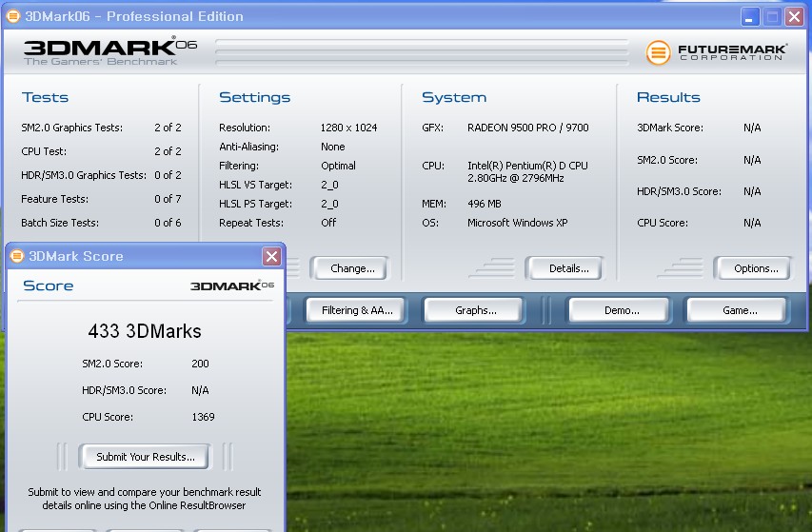Click the 3DMARK06 logo in Score dialog
The height and width of the screenshot is (532, 812).
tap(232, 286)
